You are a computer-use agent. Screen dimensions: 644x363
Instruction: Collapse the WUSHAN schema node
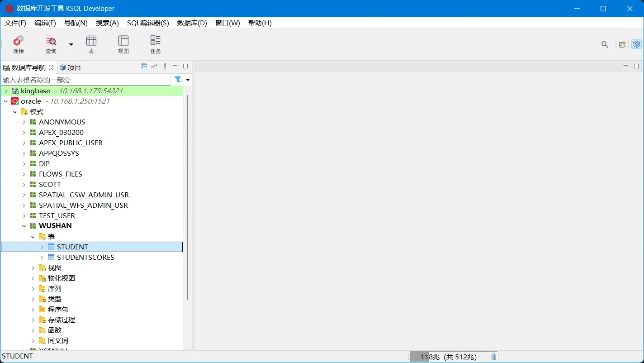click(x=24, y=226)
